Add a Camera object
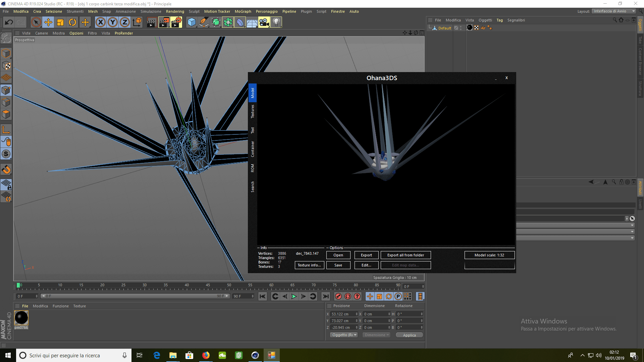The image size is (644, 362). tap(264, 22)
